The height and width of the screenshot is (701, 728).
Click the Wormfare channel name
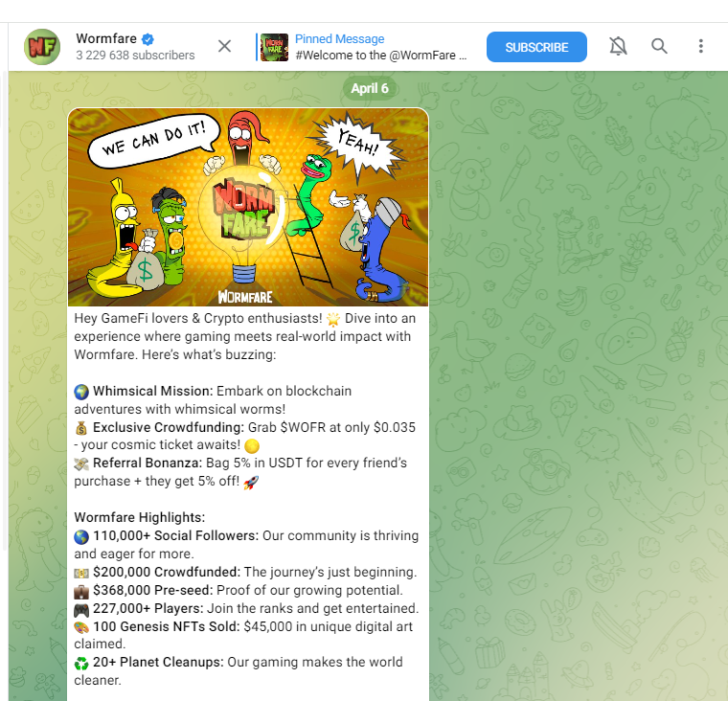[106, 38]
